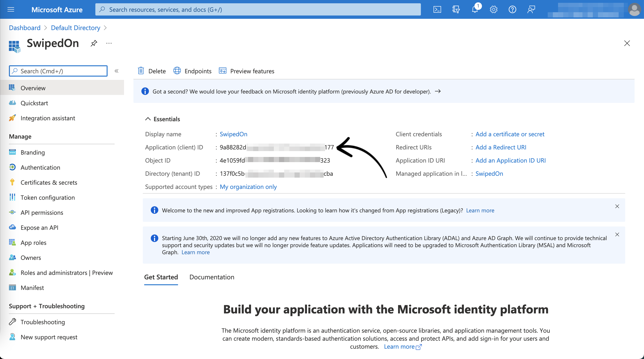Image resolution: width=644 pixels, height=359 pixels.
Task: Open the Help question mark icon
Action: (512, 9)
